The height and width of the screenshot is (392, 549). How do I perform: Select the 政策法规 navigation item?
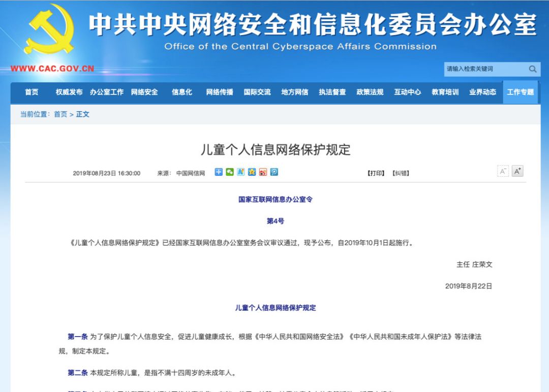point(370,92)
